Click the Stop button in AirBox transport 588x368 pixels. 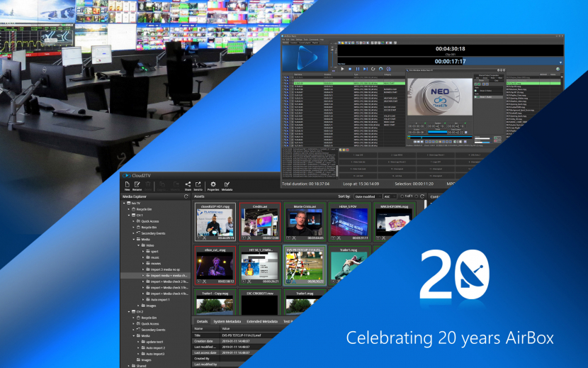tap(350, 69)
